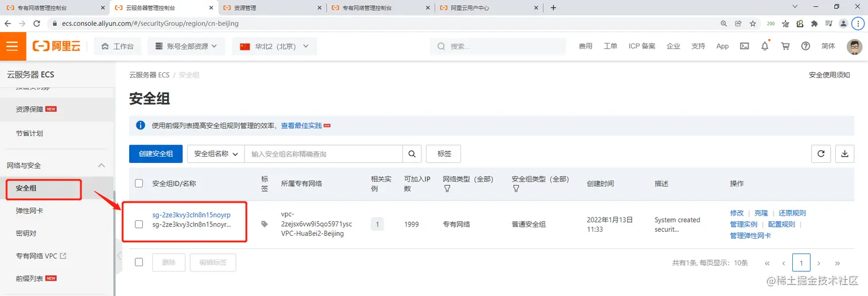Image resolution: width=868 pixels, height=296 pixels.
Task: Click the 创建安全组 button
Action: coord(156,154)
